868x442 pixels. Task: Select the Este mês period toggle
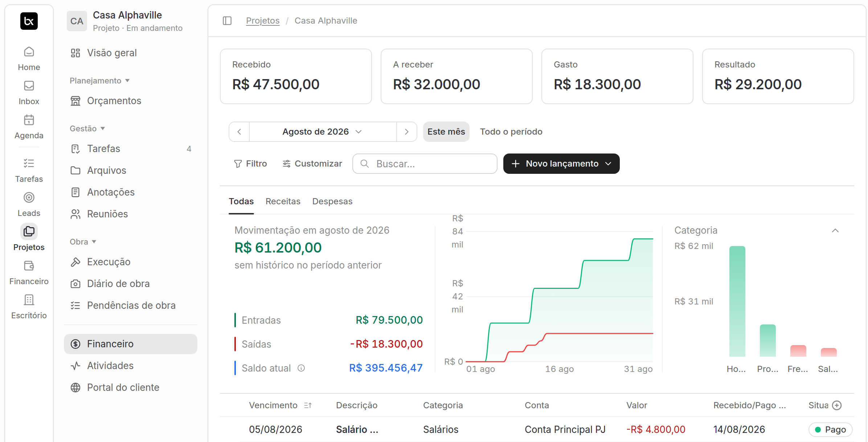coord(446,132)
